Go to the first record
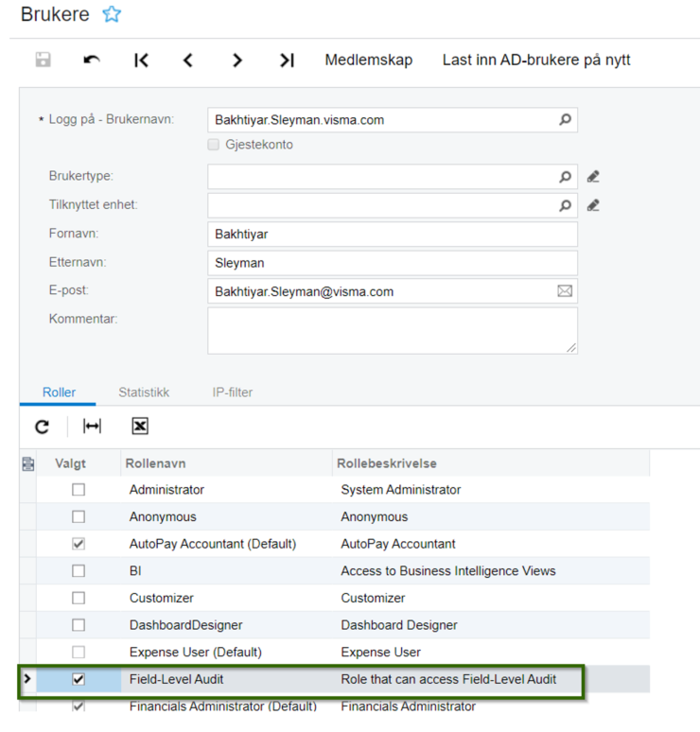The height and width of the screenshot is (732, 700). pyautogui.click(x=141, y=61)
